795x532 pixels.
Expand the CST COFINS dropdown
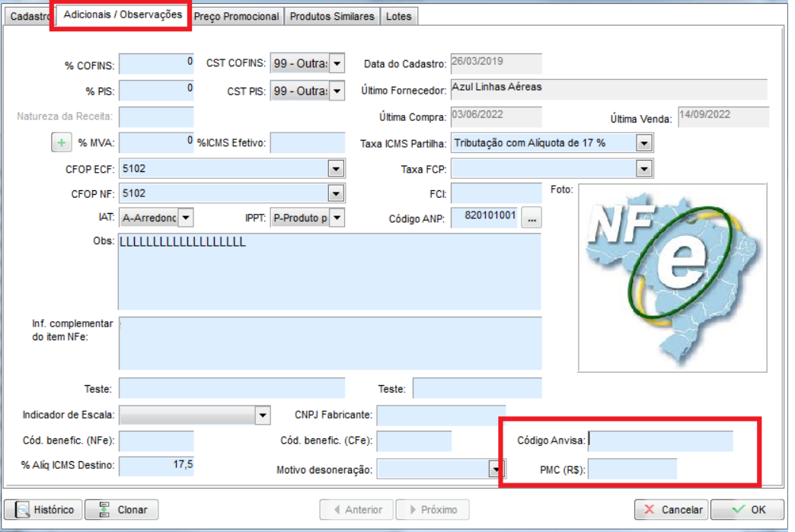pyautogui.click(x=337, y=64)
